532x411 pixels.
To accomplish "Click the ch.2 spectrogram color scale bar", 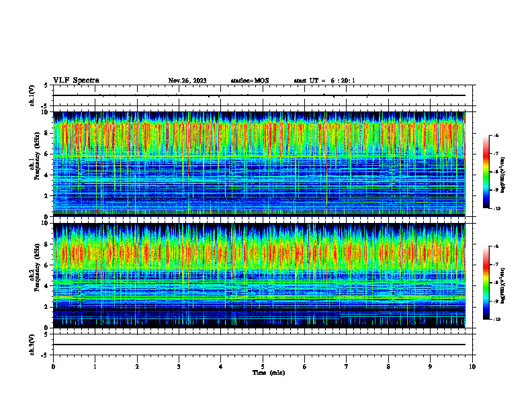I will tap(486, 283).
